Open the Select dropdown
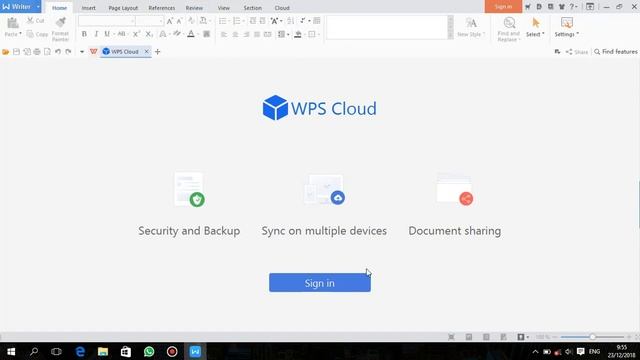This screenshot has width=640, height=360. pos(535,27)
